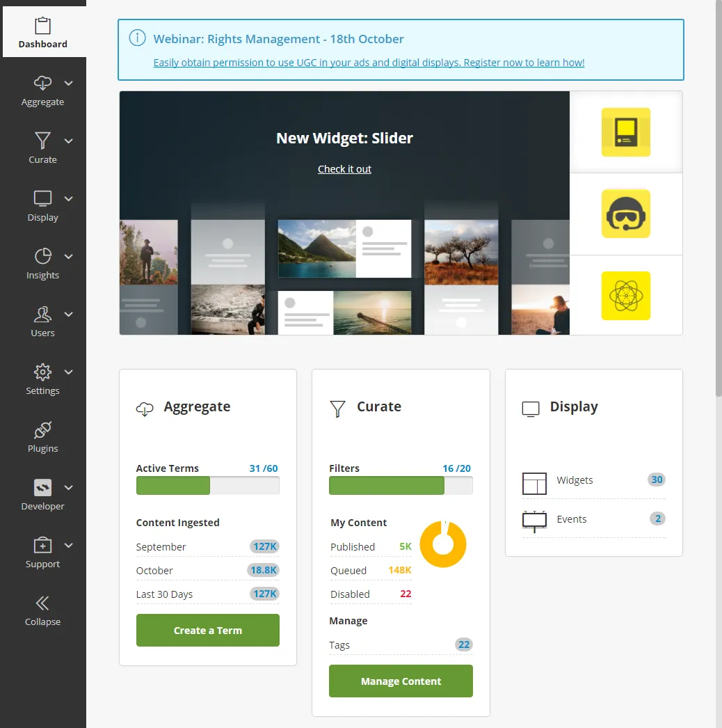
Task: Expand the Users menu chevron
Action: (x=69, y=315)
